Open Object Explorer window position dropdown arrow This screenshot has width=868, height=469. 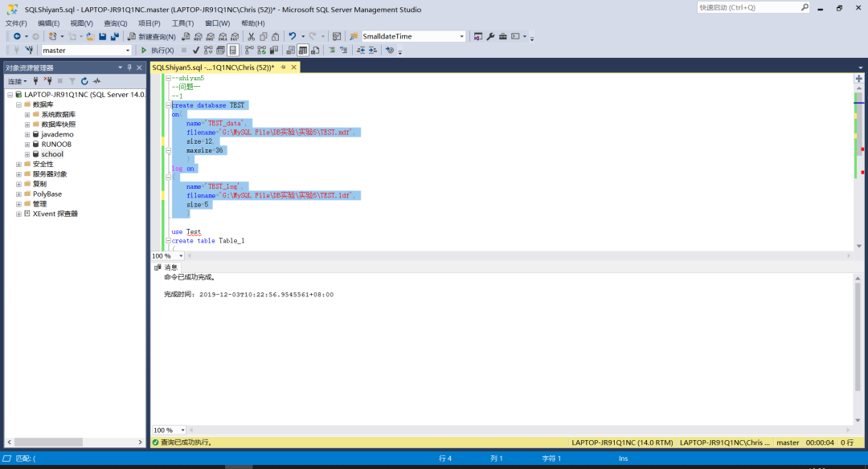coord(120,67)
